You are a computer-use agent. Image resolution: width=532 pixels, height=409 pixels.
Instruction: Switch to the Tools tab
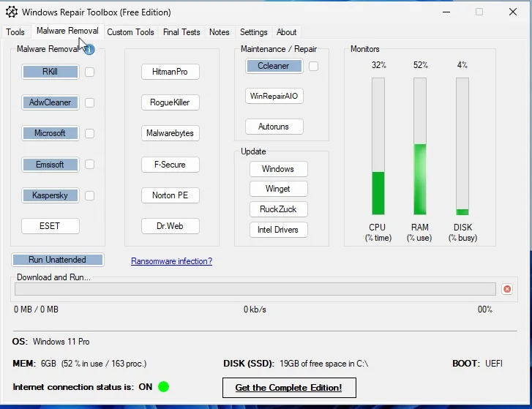pyautogui.click(x=15, y=32)
